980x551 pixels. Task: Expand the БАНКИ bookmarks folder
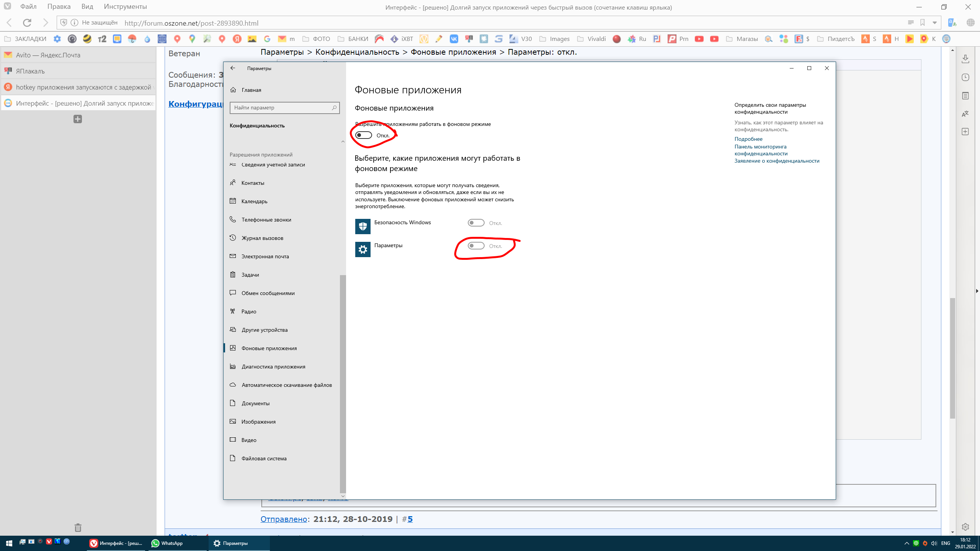(x=353, y=39)
